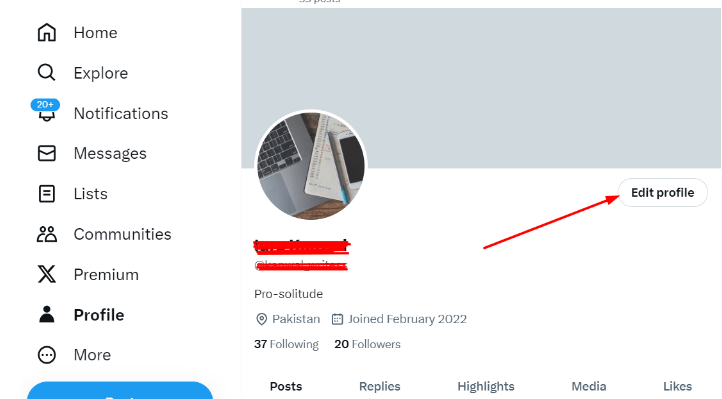Select the Lists icon
Viewport: 722px width, 399px height.
47,194
